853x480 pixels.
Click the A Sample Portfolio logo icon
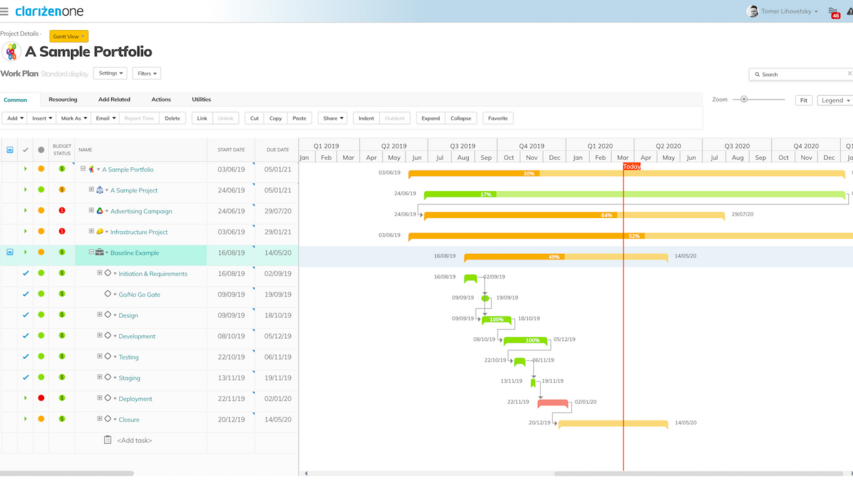pyautogui.click(x=11, y=52)
